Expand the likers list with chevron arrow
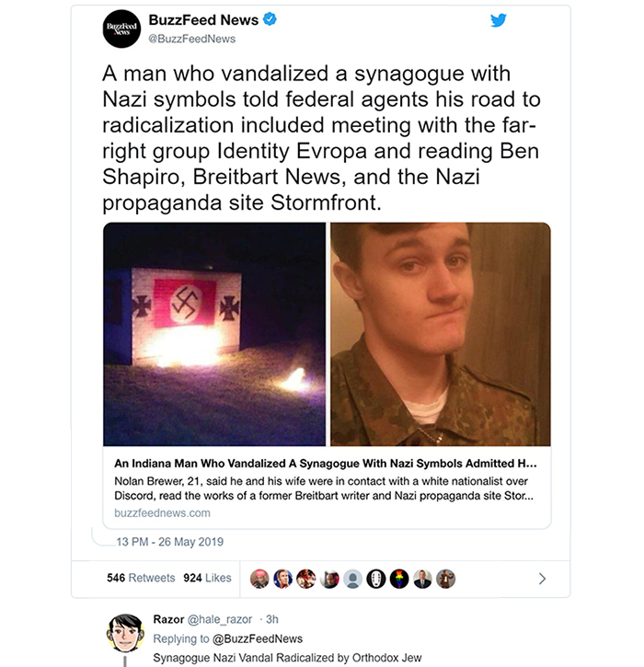The width and height of the screenshot is (644, 667). pyautogui.click(x=542, y=579)
